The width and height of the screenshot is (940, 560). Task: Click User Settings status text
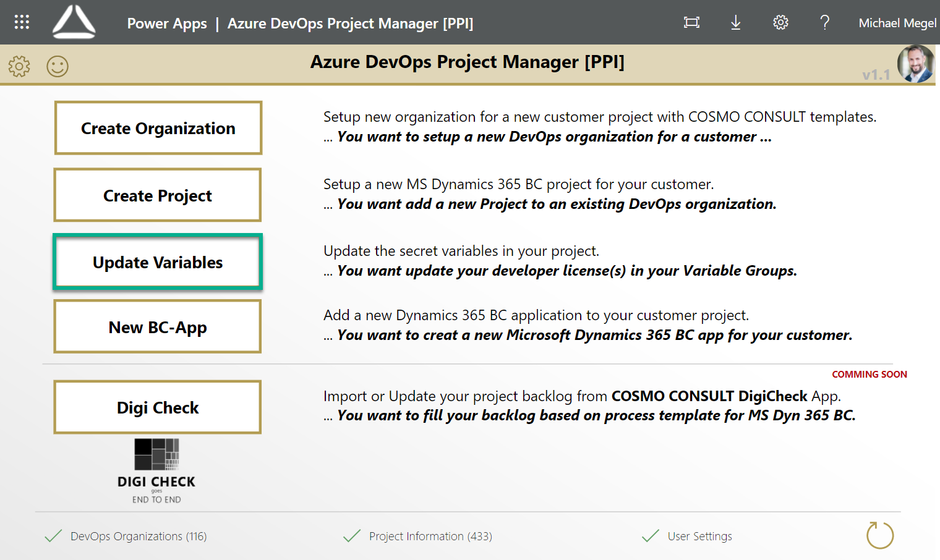pyautogui.click(x=699, y=537)
